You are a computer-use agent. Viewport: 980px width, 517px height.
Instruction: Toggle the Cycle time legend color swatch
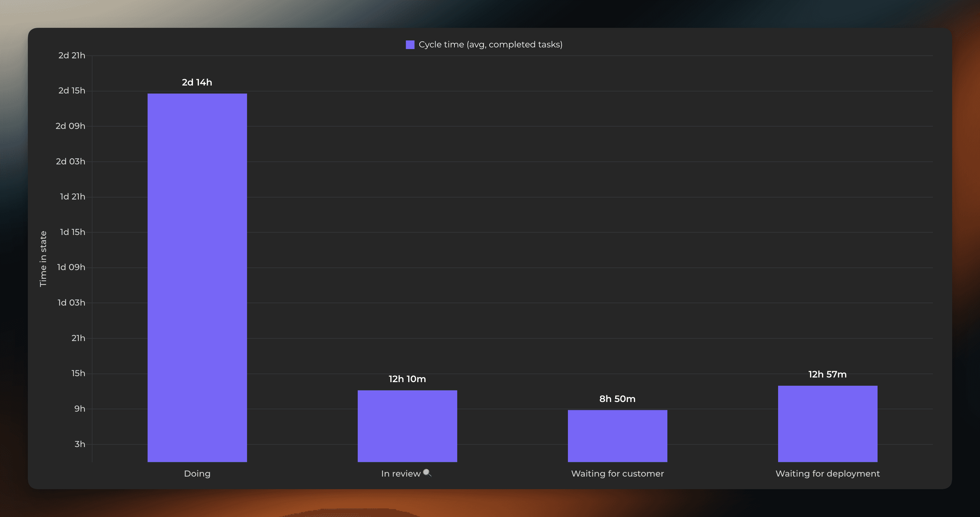(x=410, y=44)
